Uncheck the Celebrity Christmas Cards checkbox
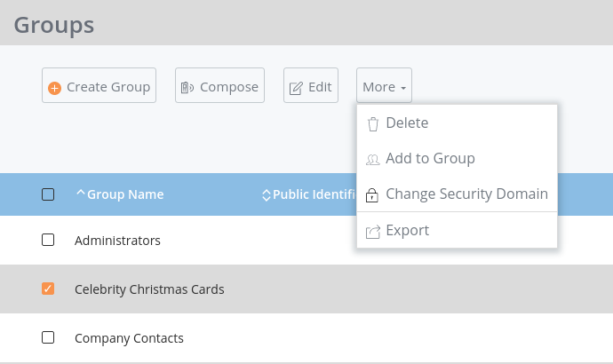 (48, 289)
